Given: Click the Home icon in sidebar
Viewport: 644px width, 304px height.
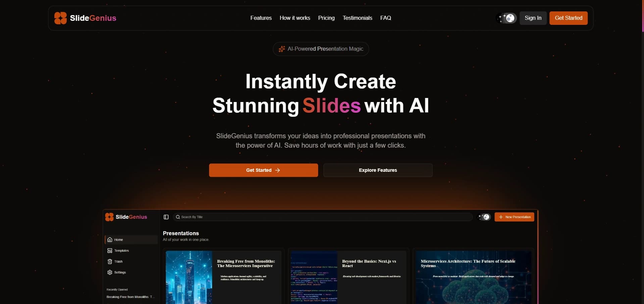Looking at the screenshot, I should click(x=110, y=240).
